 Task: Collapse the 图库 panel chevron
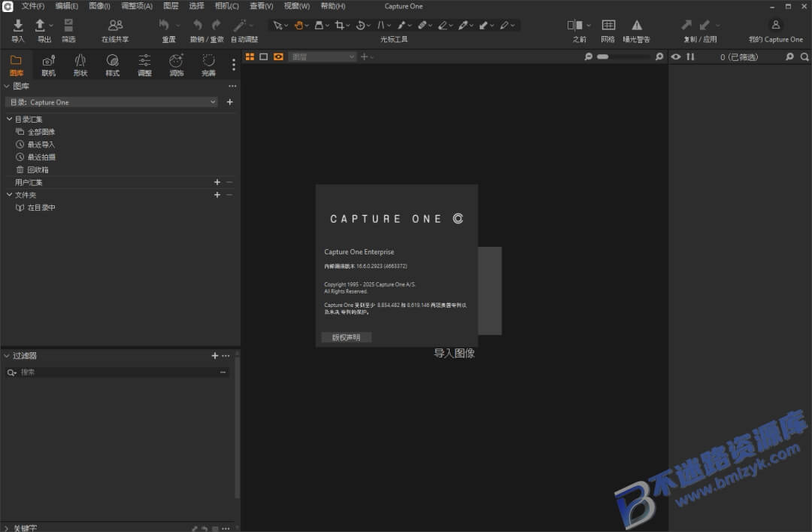point(7,86)
